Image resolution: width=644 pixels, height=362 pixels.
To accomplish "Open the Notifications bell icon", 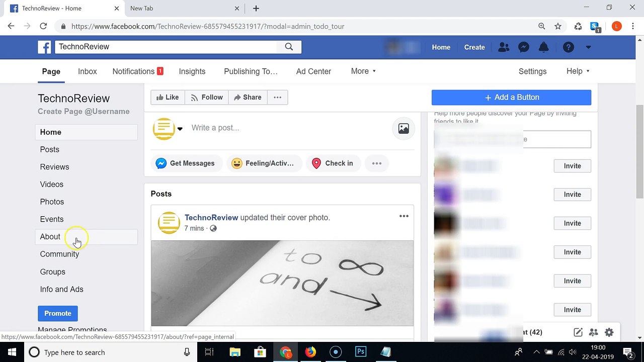I will click(x=544, y=47).
